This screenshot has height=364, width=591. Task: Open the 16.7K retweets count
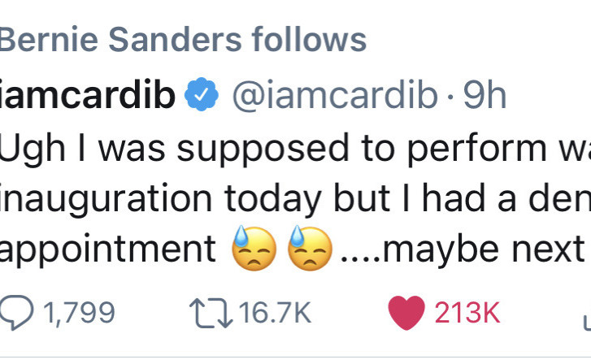click(276, 313)
